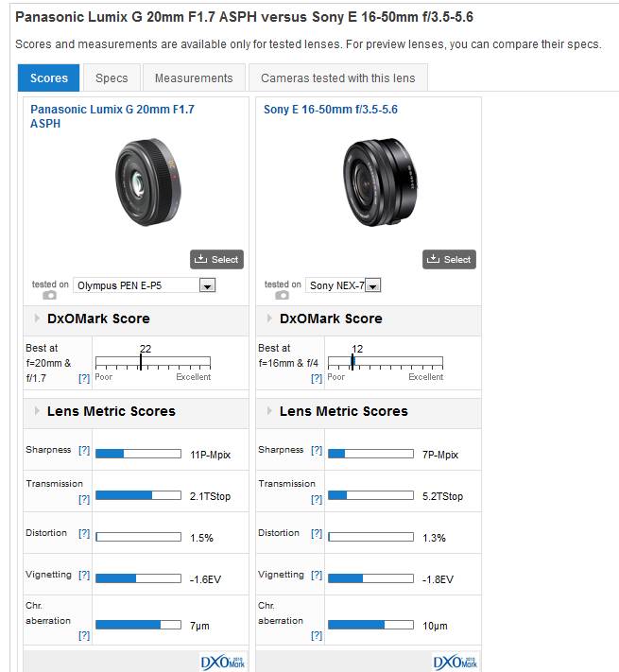Image resolution: width=619 pixels, height=672 pixels.
Task: Open Sony NEX-7 camera dropdown
Action: pos(371,285)
